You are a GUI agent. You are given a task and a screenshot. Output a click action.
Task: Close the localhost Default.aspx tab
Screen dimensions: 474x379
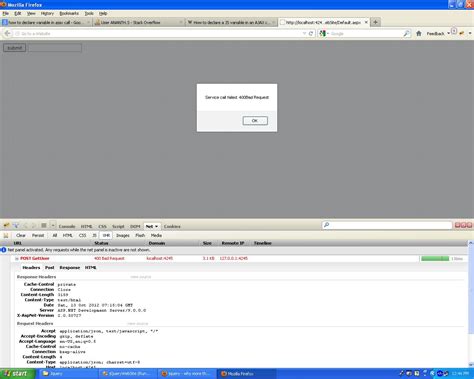[366, 22]
